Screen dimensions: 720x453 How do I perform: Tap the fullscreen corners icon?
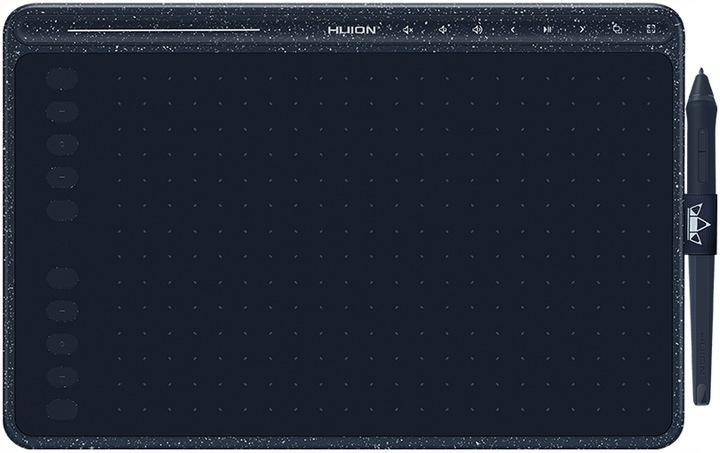tap(651, 29)
